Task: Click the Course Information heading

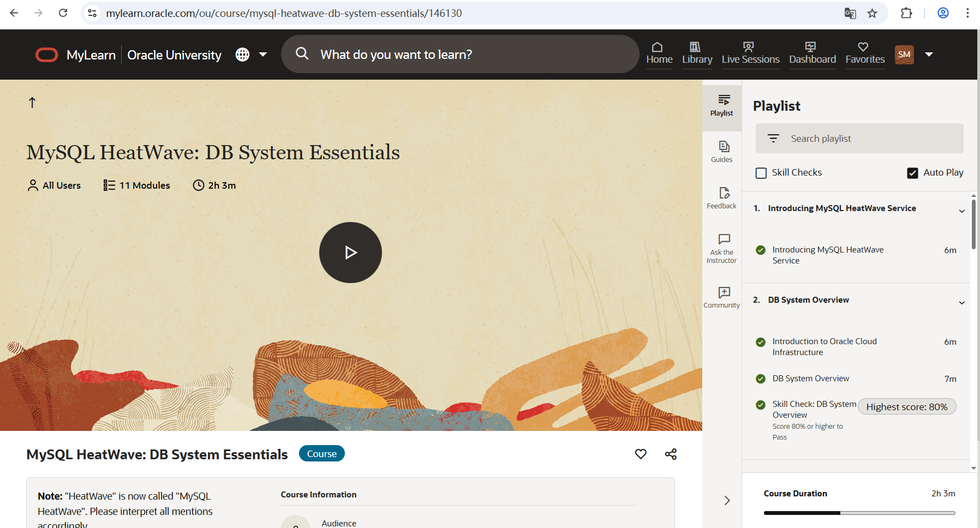Action: (319, 495)
